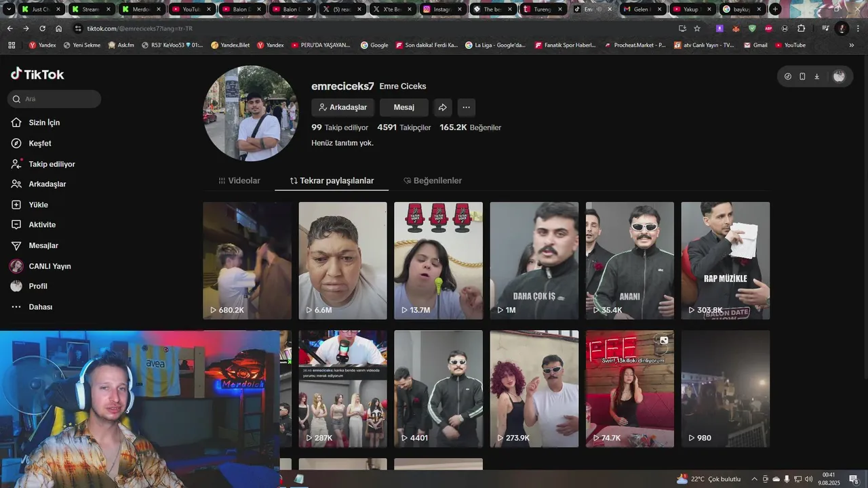Open a new tab with the plus button
868x488 pixels.
click(x=775, y=9)
